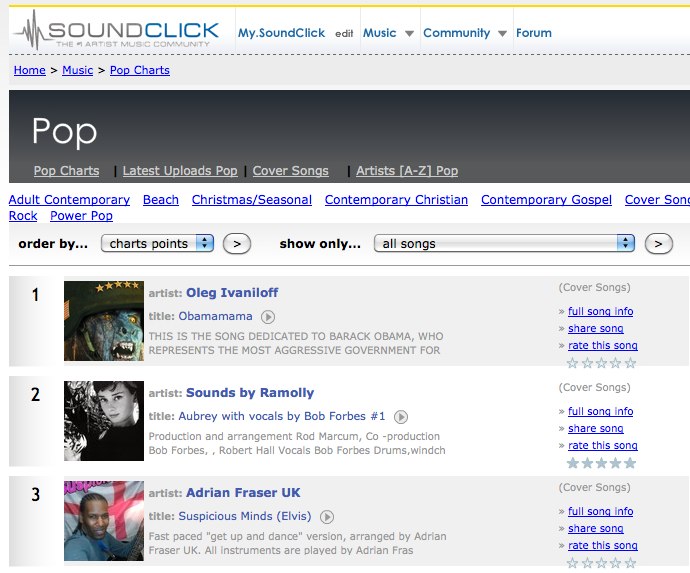View full song info for Aubrey
This screenshot has height=573, width=690.
click(x=600, y=411)
